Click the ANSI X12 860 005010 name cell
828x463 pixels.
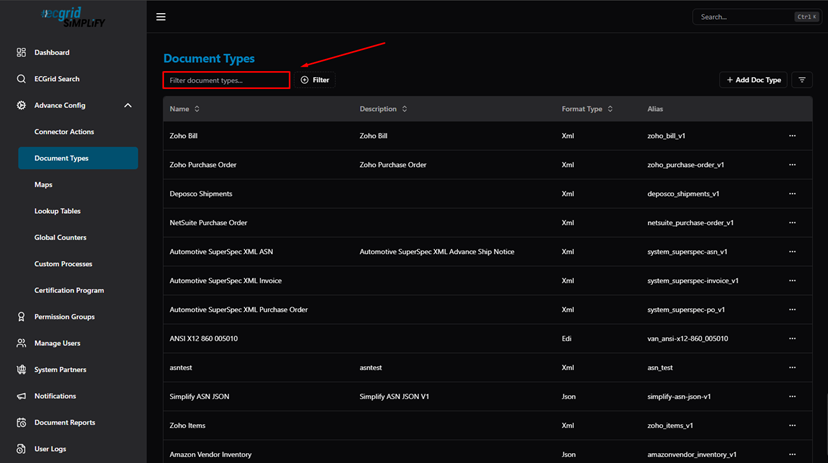(203, 338)
